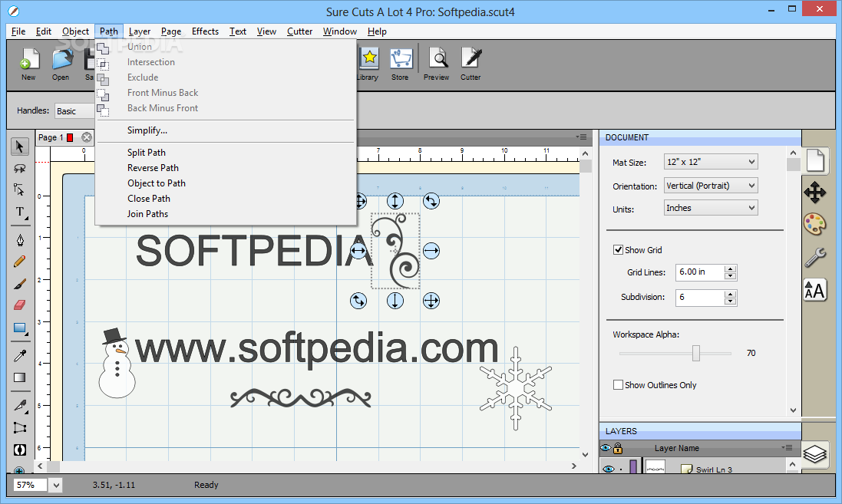Select the node Shape edit tool
842x504 pixels.
coord(19,189)
